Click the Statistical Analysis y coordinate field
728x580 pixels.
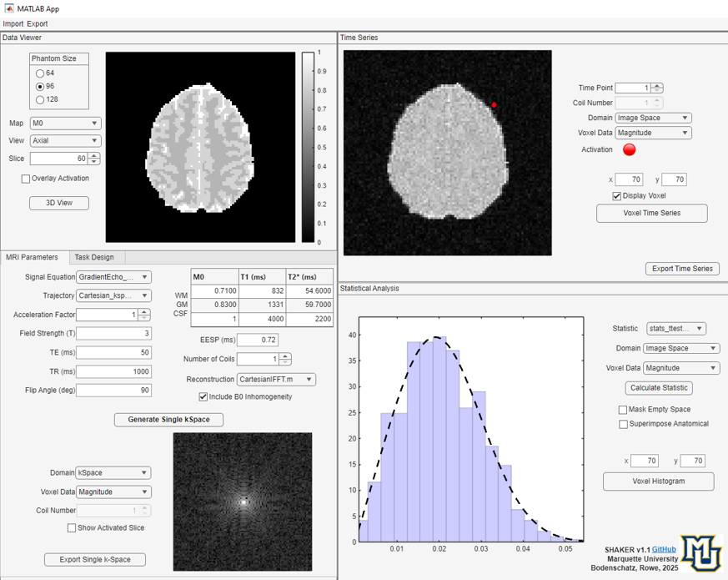[693, 461]
